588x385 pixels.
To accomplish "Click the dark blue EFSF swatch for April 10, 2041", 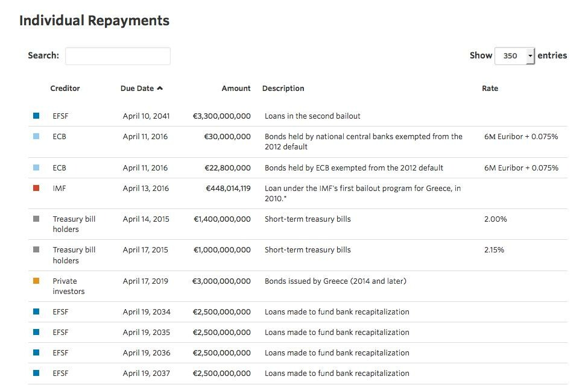I will coord(36,116).
